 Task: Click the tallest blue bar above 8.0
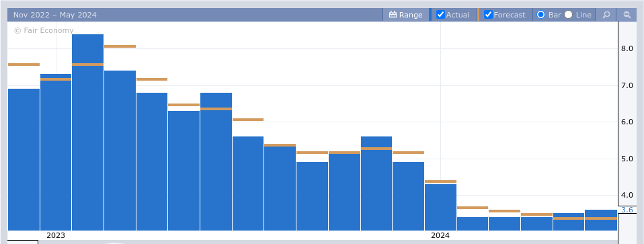(87, 132)
